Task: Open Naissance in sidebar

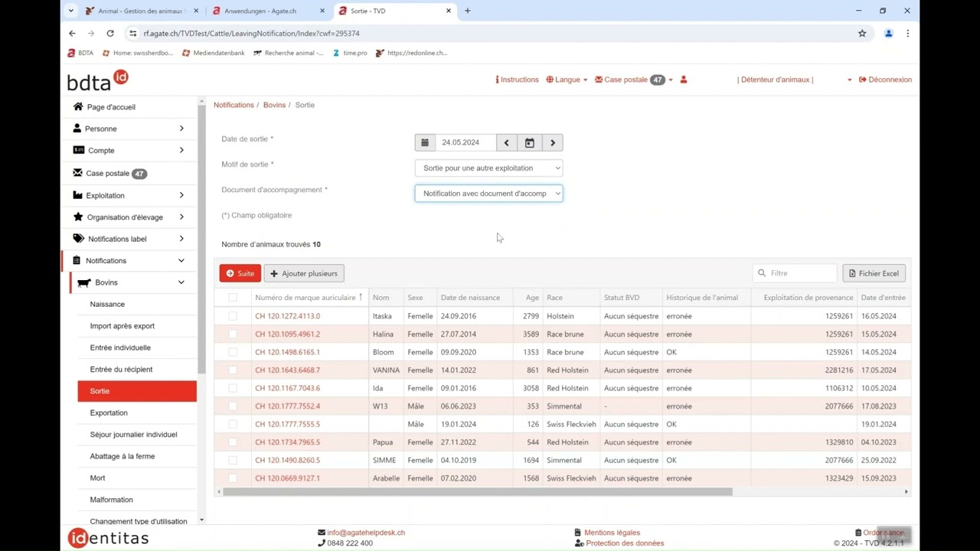Action: pyautogui.click(x=107, y=304)
